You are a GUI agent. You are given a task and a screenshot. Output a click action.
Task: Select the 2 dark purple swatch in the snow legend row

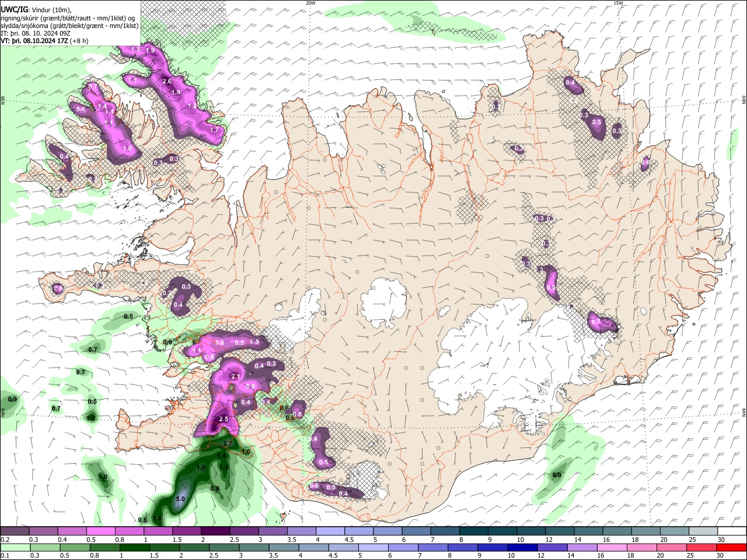point(215,531)
